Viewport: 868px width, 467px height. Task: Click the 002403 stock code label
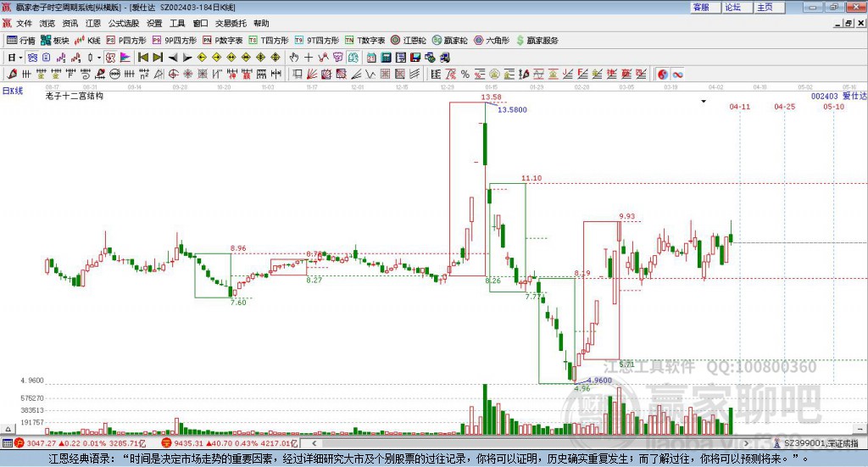click(824, 97)
